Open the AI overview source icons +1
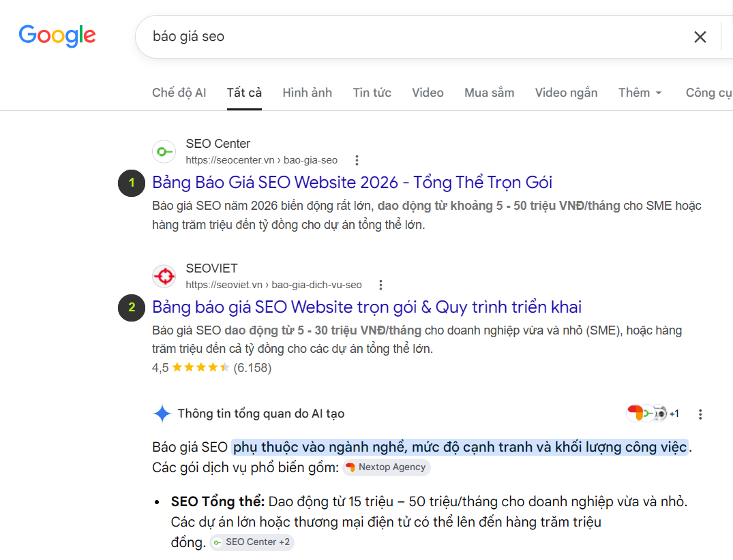Screen dimensions: 733x560 point(653,414)
